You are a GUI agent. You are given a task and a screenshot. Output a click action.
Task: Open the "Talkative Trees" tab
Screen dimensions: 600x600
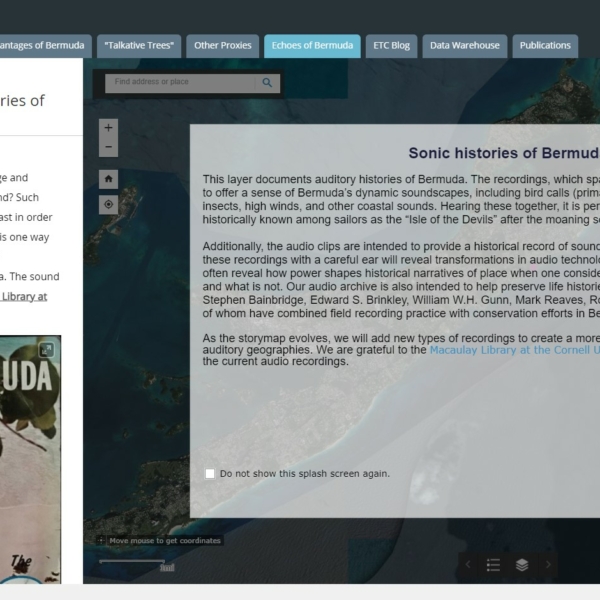coord(141,46)
